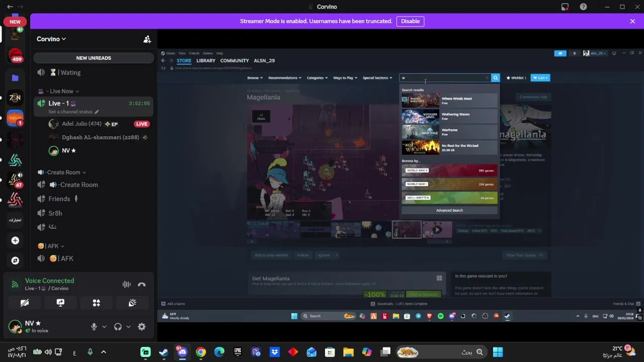Click LIBRARY tab in streamed Steam window
Screen dimensions: 644x362
[206, 60]
